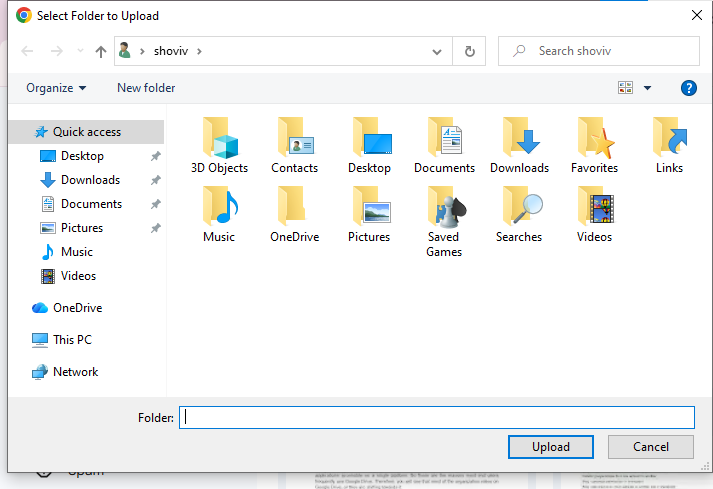713x489 pixels.
Task: Go to Videos in Quick access
Action: 78,276
